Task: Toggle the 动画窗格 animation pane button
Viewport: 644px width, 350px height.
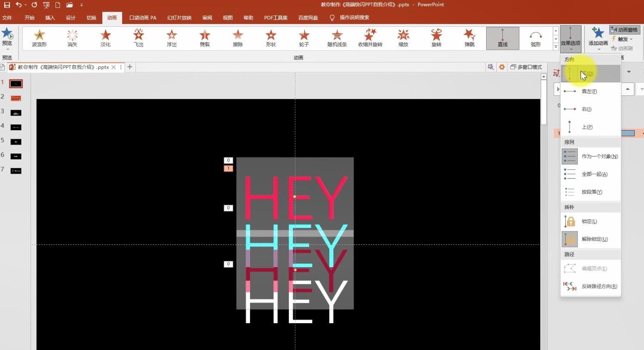Action: [625, 30]
